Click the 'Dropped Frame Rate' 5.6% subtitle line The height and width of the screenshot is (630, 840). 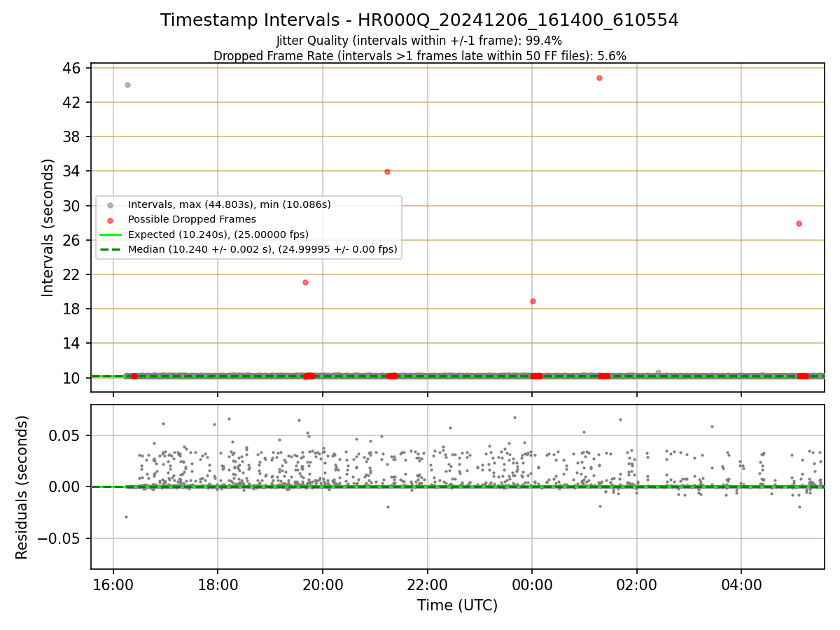point(419,56)
